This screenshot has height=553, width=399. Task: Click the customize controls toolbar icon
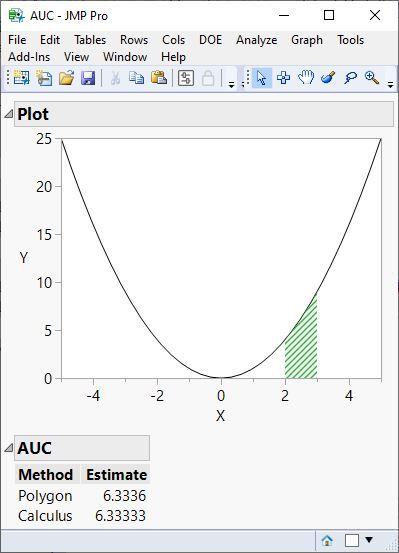click(186, 78)
